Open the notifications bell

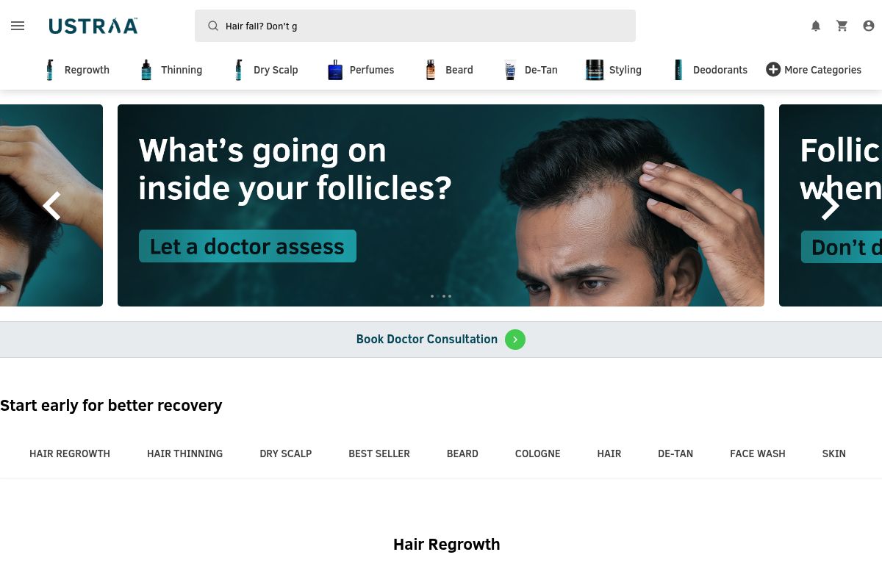pos(816,26)
